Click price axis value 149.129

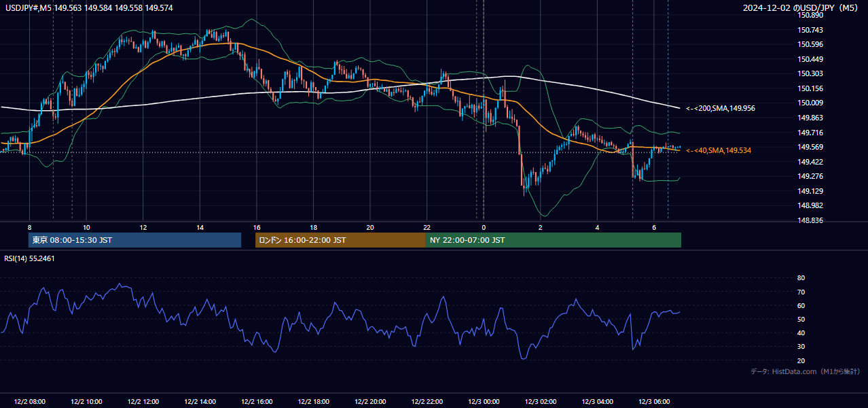pyautogui.click(x=811, y=191)
